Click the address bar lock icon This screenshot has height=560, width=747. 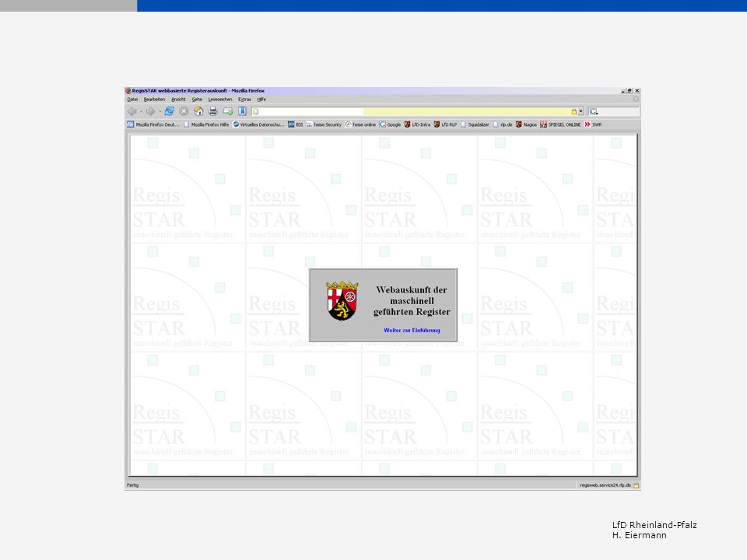[574, 111]
